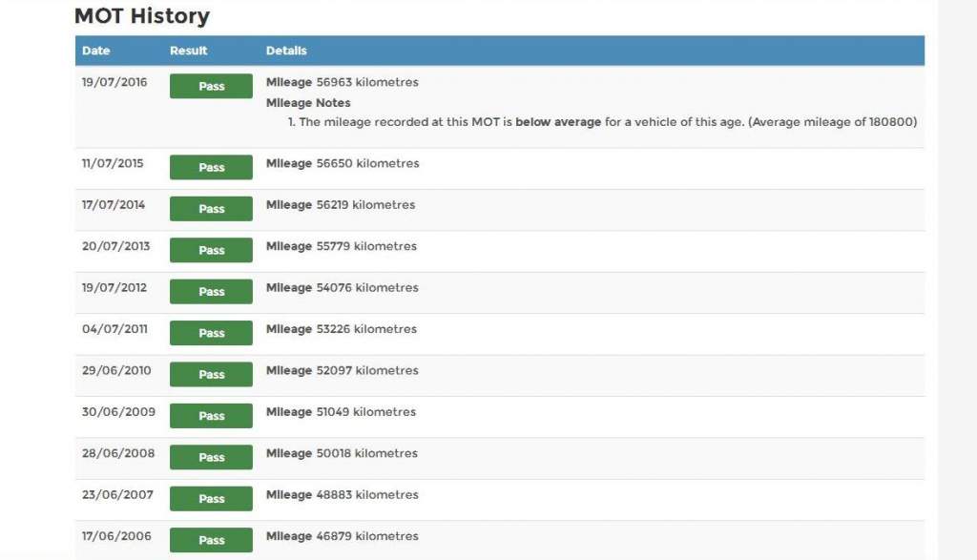977x560 pixels.
Task: Click the Details column header
Action: coord(286,51)
